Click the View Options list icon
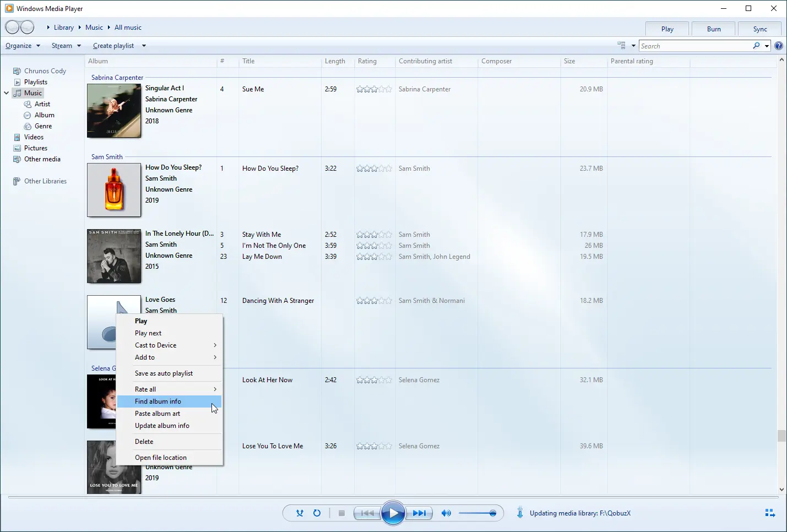 coord(621,45)
